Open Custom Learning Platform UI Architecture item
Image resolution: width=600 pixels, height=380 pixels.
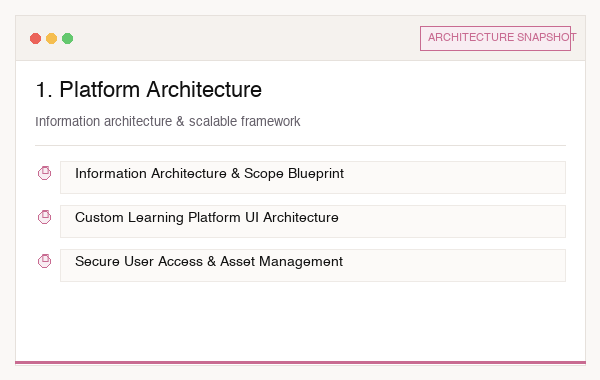313,221
